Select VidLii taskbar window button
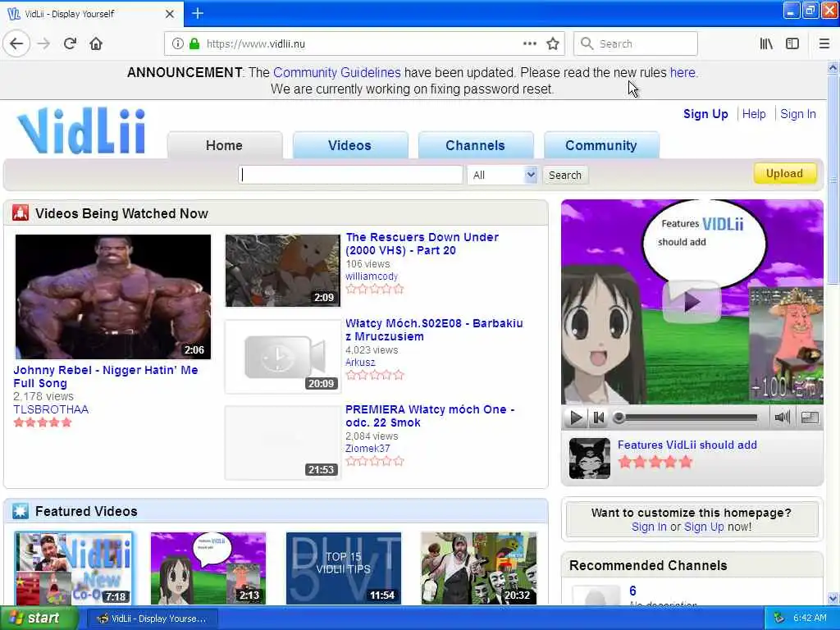The height and width of the screenshot is (630, 840). (152, 619)
